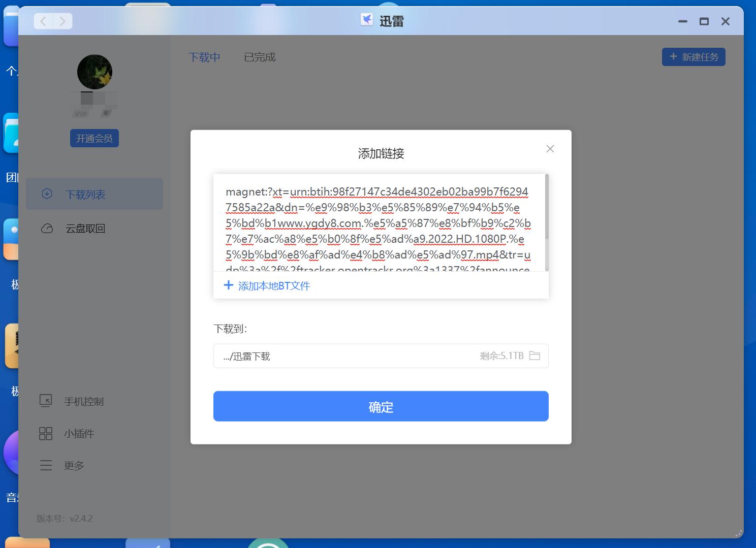Click the 迅雷 logo in the title bar
Screen dimensions: 756x548
367,21
